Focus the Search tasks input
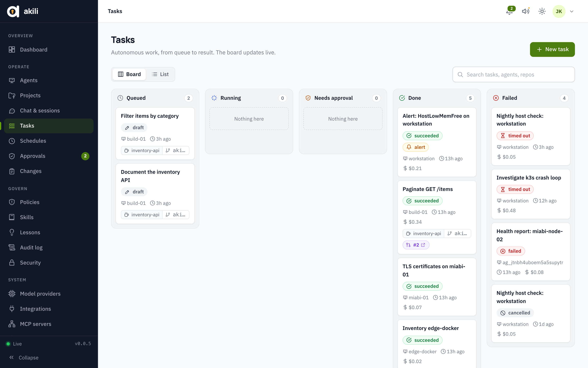The height and width of the screenshot is (368, 588). [x=513, y=74]
